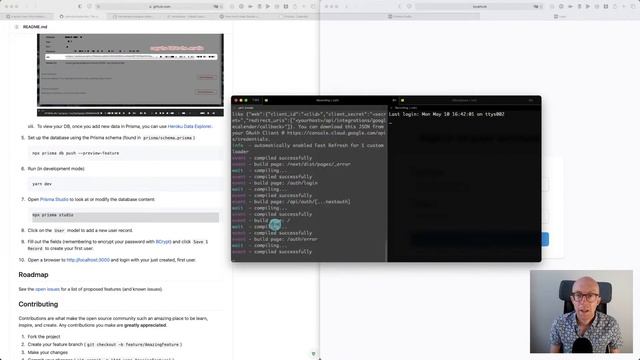Click the presenter webcam video overlay

coord(581,311)
